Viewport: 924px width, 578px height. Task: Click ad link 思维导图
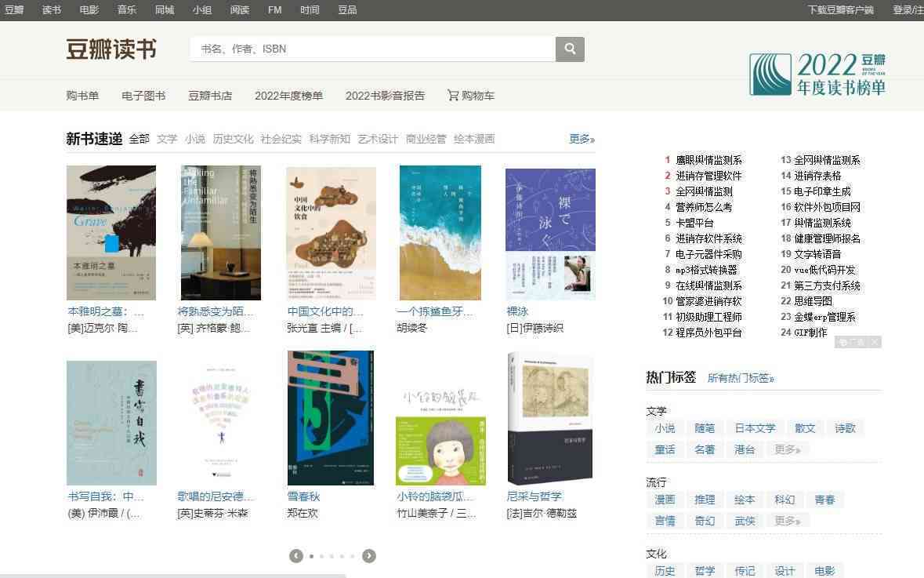[813, 301]
